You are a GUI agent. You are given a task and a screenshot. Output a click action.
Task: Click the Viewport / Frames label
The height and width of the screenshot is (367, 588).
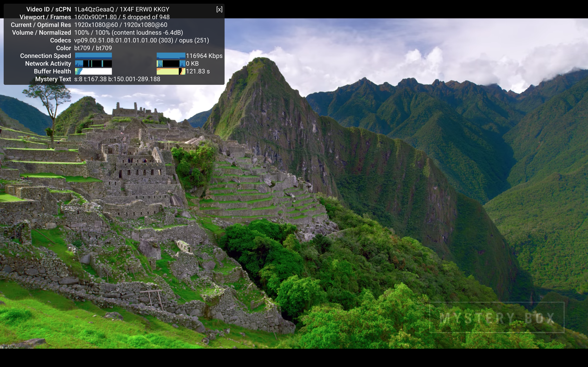(x=45, y=17)
